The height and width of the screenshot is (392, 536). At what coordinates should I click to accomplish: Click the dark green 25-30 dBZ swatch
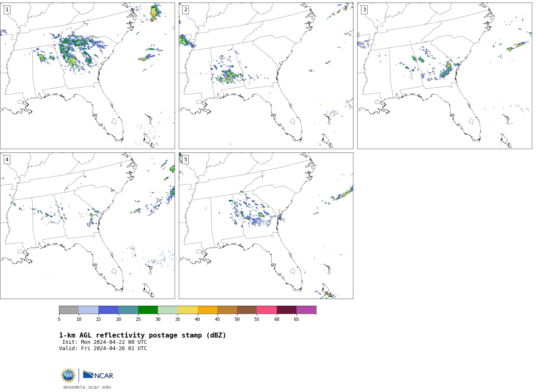[148, 310]
